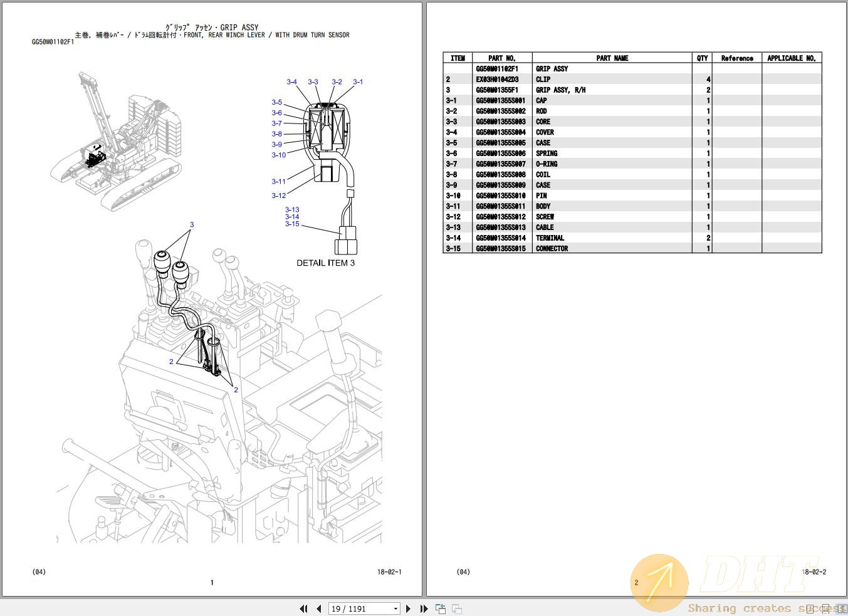Go to the first page

[x=304, y=608]
